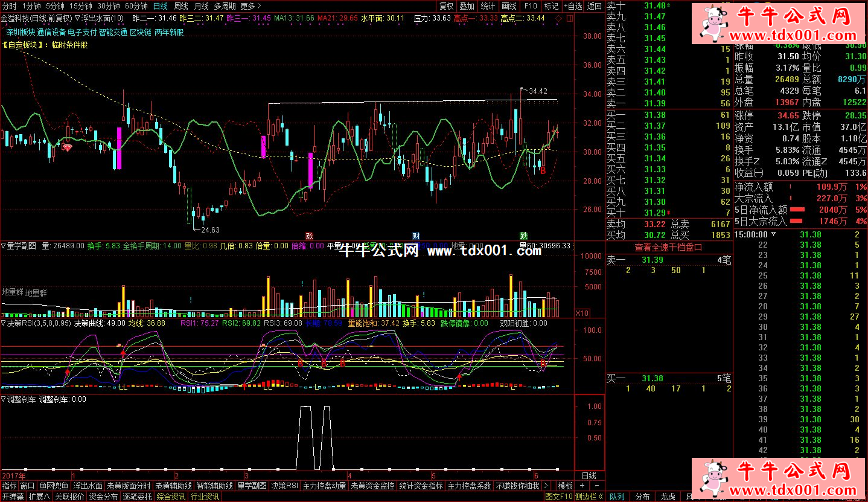Select the 窗口 bottom tab
This screenshot has width=868, height=502.
point(27,486)
